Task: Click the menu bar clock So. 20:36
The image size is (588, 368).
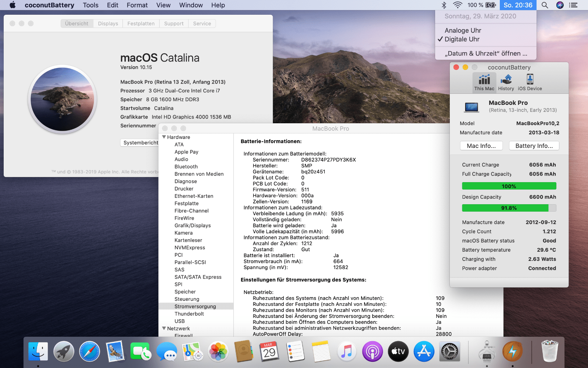Action: pyautogui.click(x=518, y=5)
